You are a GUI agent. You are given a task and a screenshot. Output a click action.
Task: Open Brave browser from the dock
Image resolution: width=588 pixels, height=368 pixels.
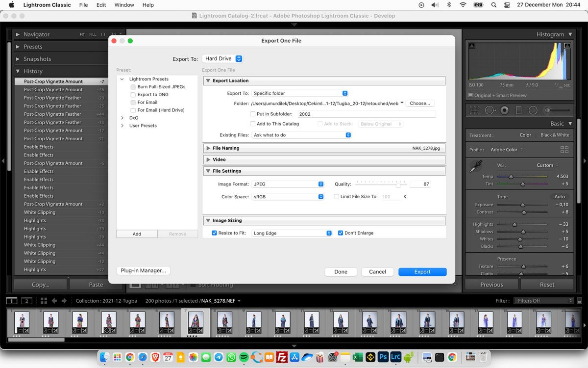155,357
